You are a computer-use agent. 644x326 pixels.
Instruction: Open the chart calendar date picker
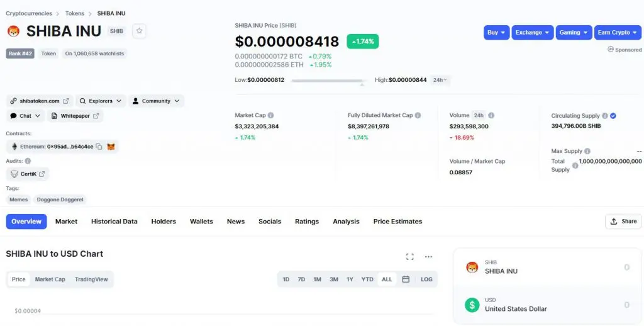point(406,279)
